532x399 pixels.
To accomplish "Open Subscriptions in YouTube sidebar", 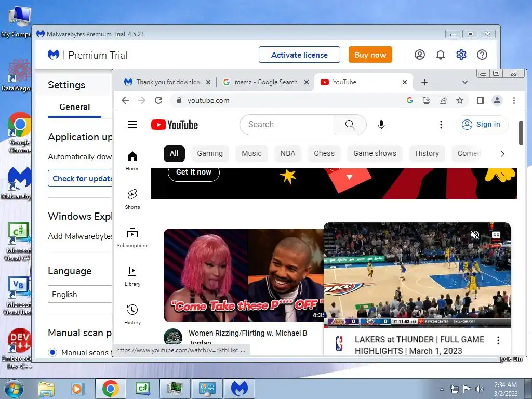I will [x=132, y=237].
